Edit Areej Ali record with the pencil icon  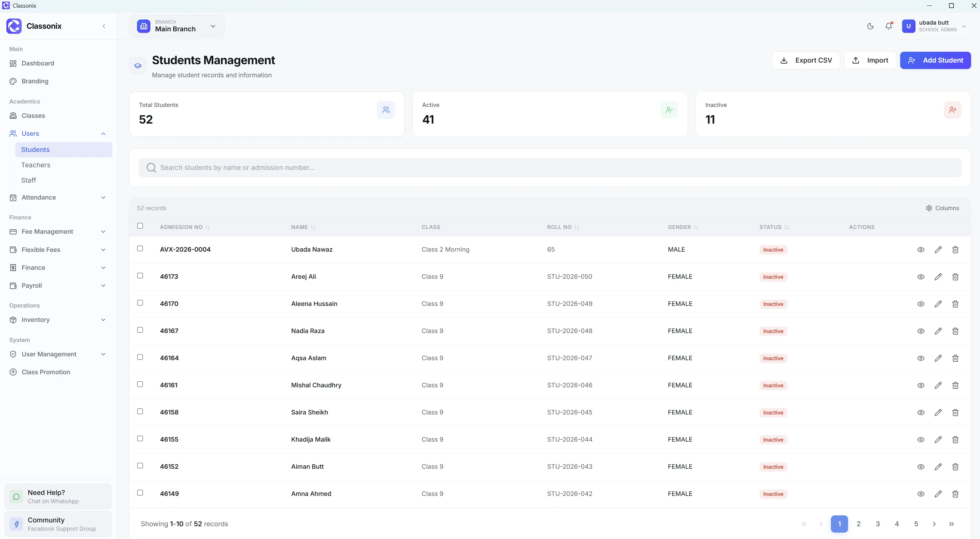click(938, 277)
